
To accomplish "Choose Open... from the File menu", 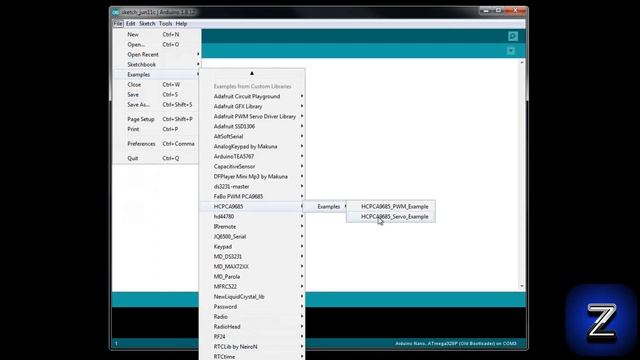I will tap(157, 44).
